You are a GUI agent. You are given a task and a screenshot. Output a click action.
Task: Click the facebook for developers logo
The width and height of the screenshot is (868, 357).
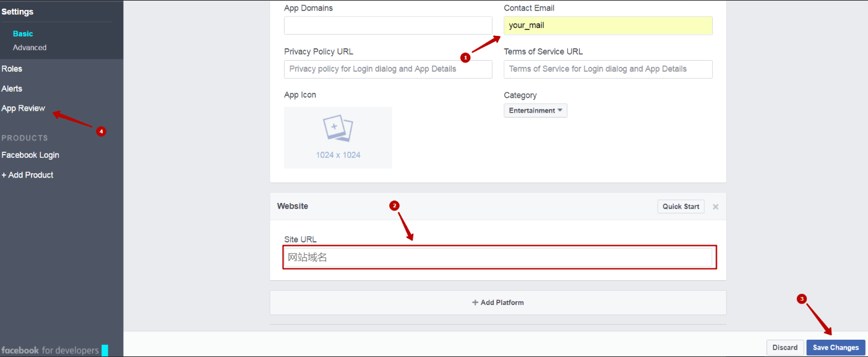[54, 350]
